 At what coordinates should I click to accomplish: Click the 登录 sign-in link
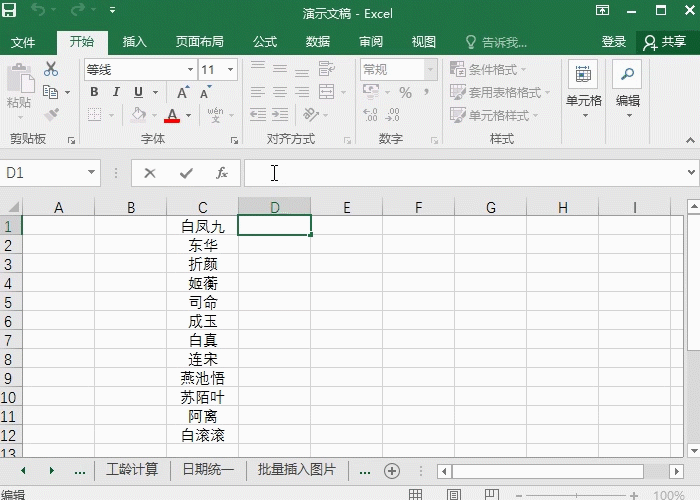click(614, 42)
